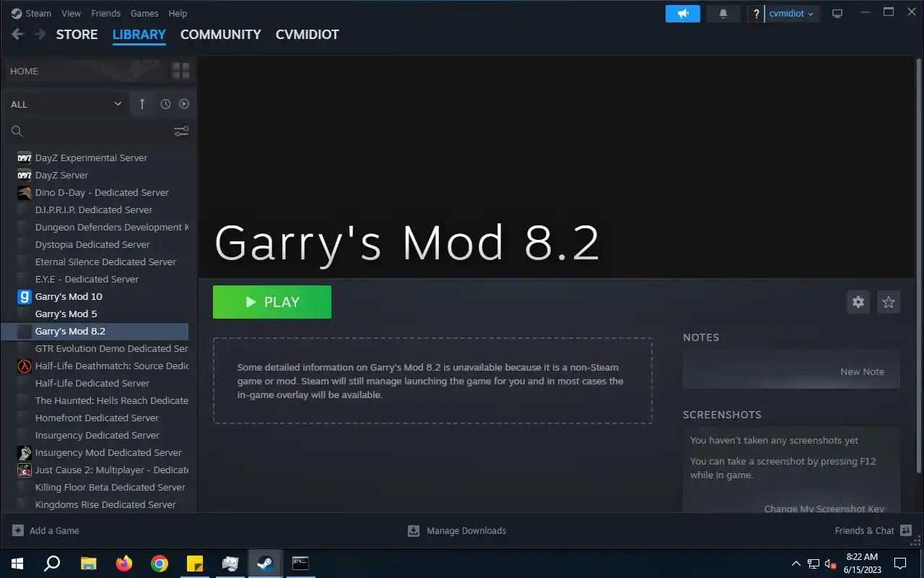Go forward with the right arrow
924x578 pixels.
[40, 34]
